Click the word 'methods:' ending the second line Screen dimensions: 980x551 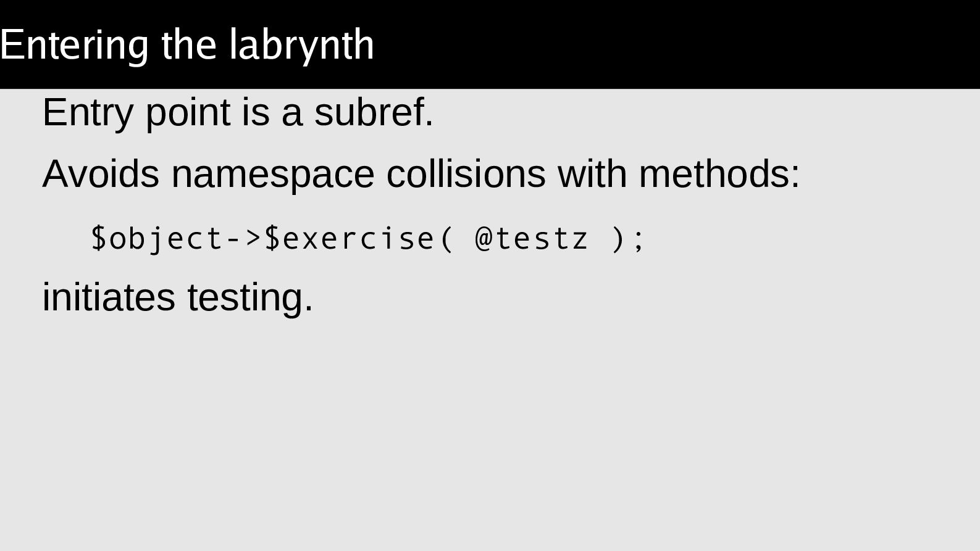[719, 174]
